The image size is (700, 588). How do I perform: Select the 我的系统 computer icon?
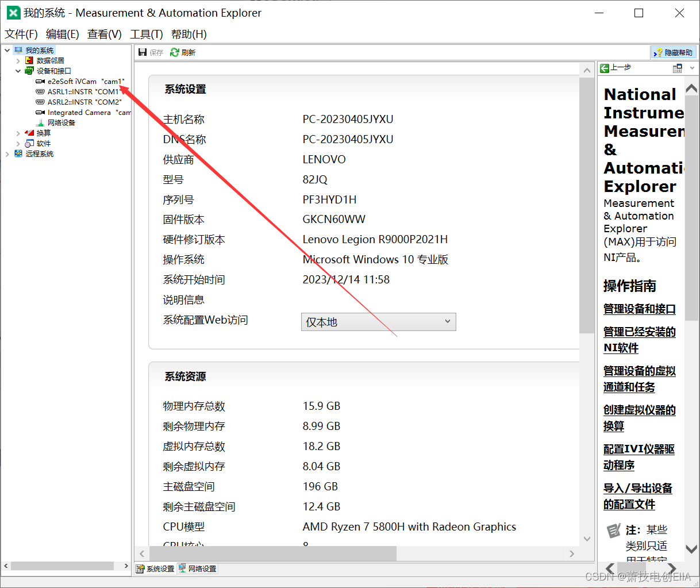(x=18, y=51)
